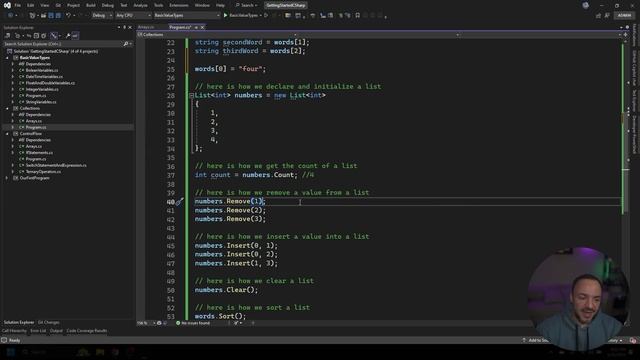This screenshot has height=360, width=640.
Task: Open the Extensions menu
Action: point(179,5)
